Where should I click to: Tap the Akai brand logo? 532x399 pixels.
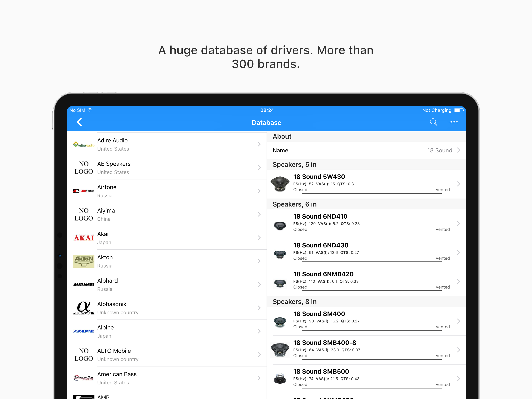pyautogui.click(x=84, y=238)
